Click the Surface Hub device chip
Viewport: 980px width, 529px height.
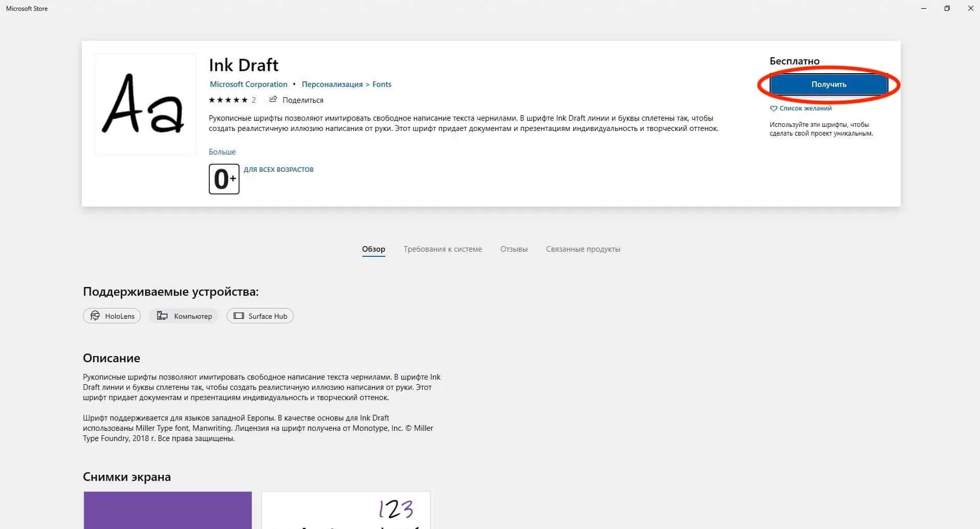pyautogui.click(x=260, y=316)
